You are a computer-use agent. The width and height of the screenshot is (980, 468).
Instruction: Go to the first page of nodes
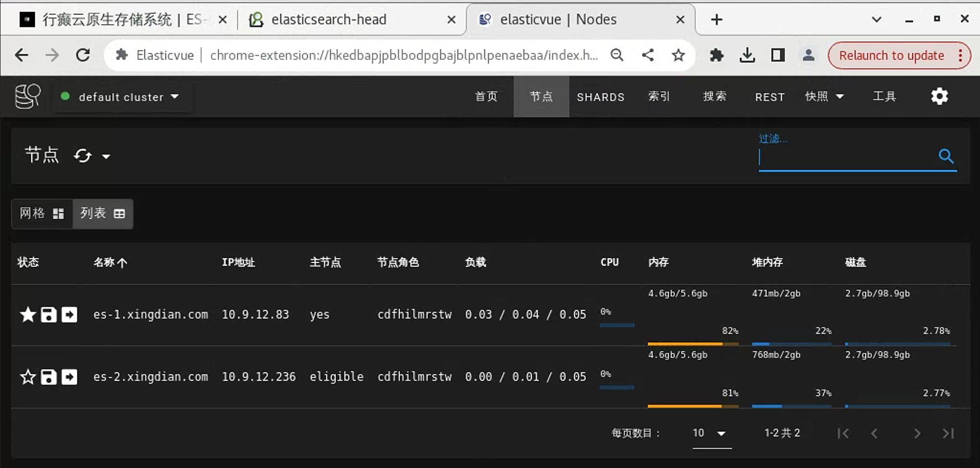[843, 433]
